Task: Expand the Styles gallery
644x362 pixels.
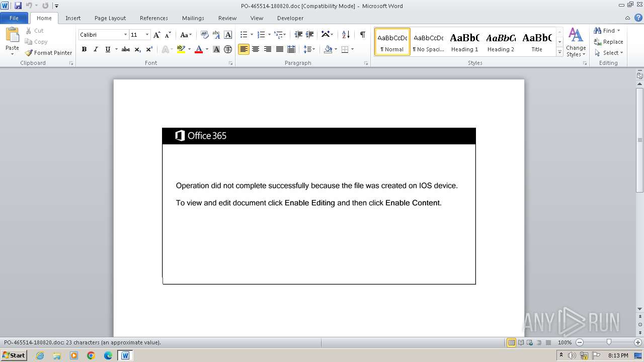Action: click(x=559, y=52)
